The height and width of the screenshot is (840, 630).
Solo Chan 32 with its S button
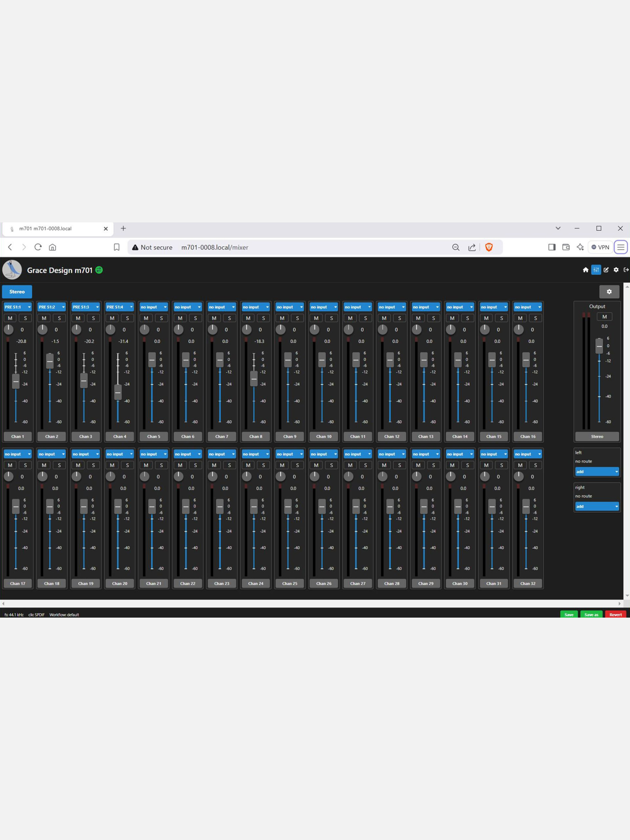(535, 465)
